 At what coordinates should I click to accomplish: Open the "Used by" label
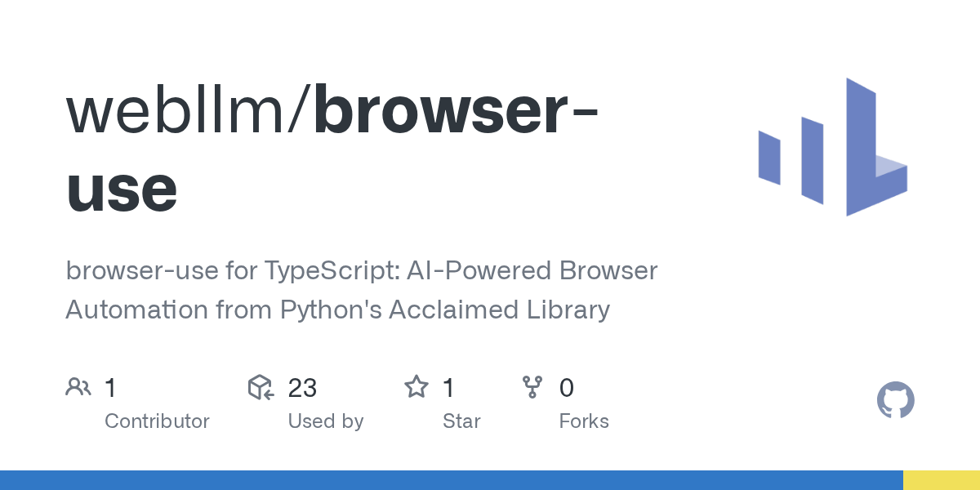325,421
